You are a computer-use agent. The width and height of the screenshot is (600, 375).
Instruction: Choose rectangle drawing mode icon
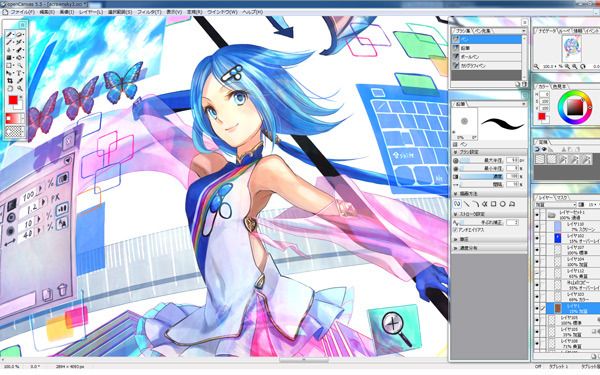(x=494, y=204)
